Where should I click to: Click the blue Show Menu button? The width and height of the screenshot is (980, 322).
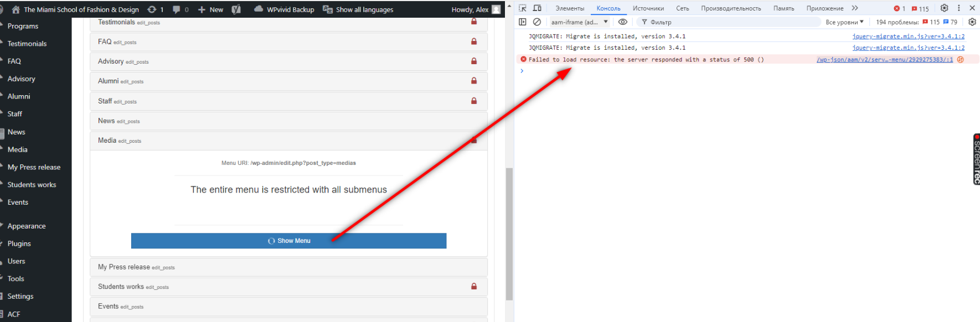[288, 241]
